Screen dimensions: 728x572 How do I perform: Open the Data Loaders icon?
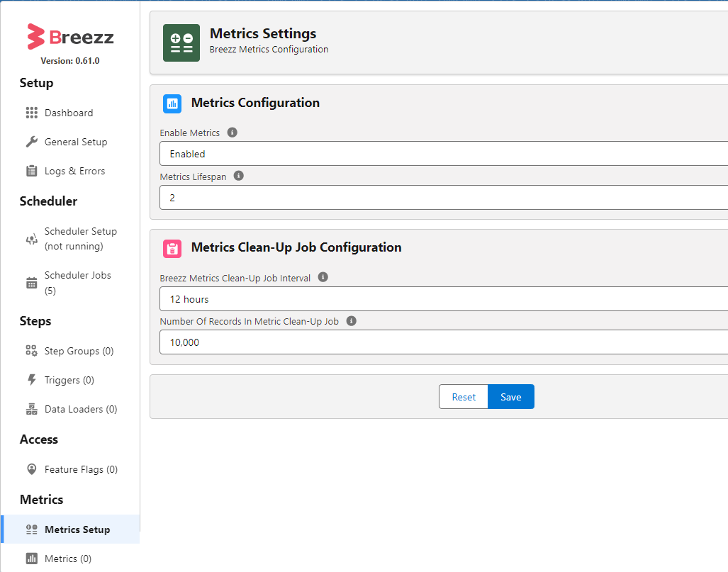click(x=31, y=408)
